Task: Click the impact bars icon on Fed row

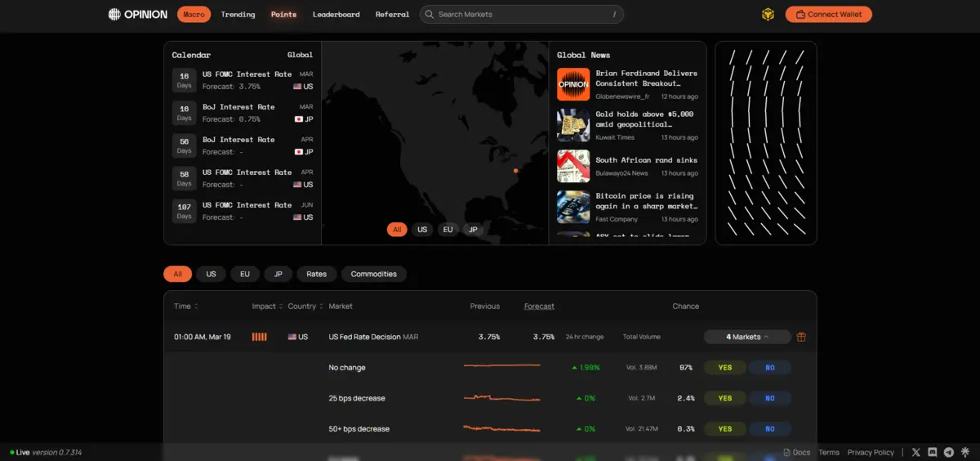Action: [x=259, y=337]
